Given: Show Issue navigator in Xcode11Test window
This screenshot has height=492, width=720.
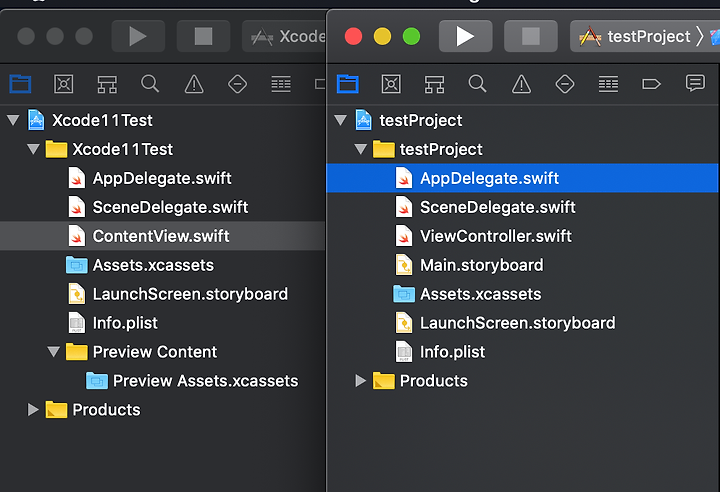Looking at the screenshot, I should pyautogui.click(x=194, y=84).
